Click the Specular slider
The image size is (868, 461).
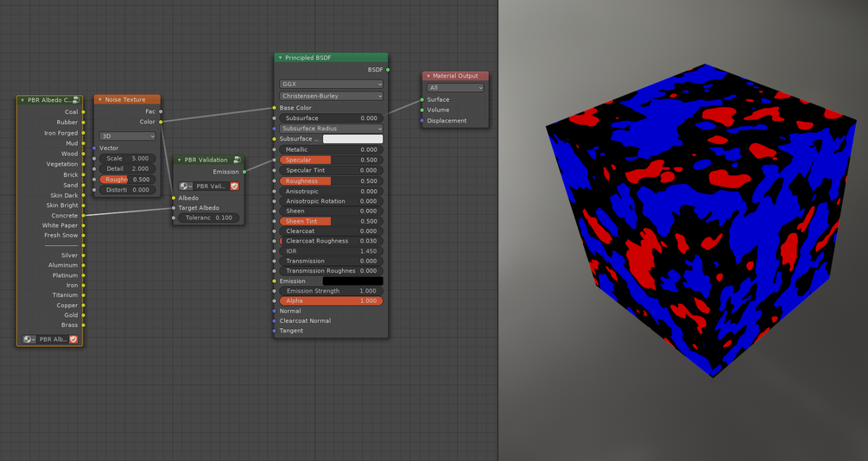331,160
